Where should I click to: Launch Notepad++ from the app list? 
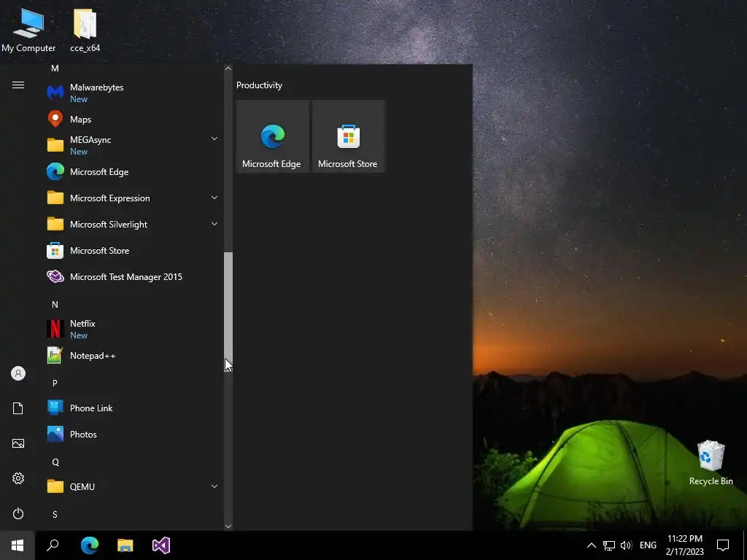point(133,355)
